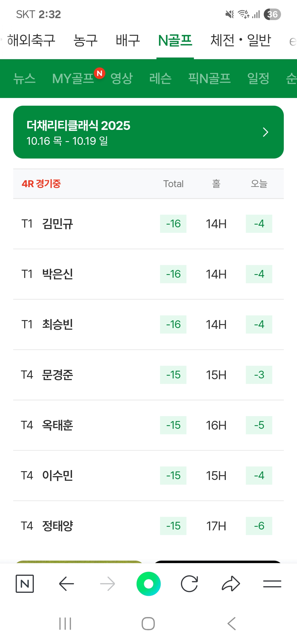This screenshot has height=644, width=297.
Task: Tap the browser forward arrow
Action: pyautogui.click(x=108, y=583)
